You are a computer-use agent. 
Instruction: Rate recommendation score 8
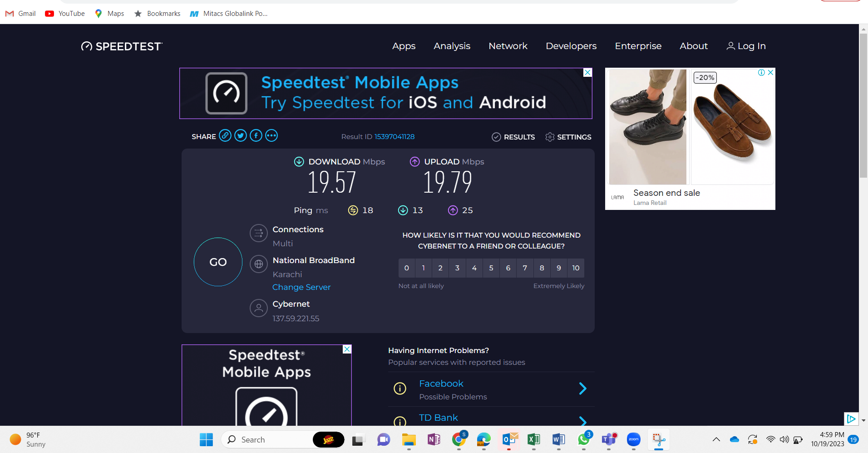click(542, 268)
